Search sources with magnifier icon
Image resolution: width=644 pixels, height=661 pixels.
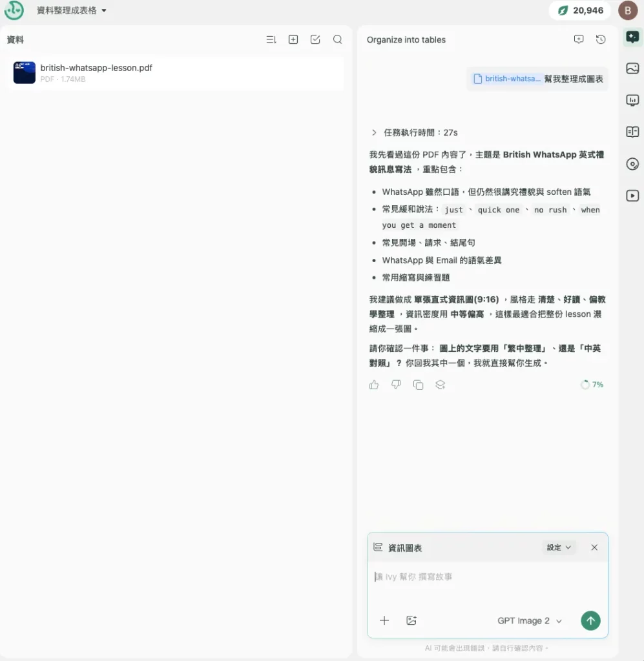click(x=337, y=39)
